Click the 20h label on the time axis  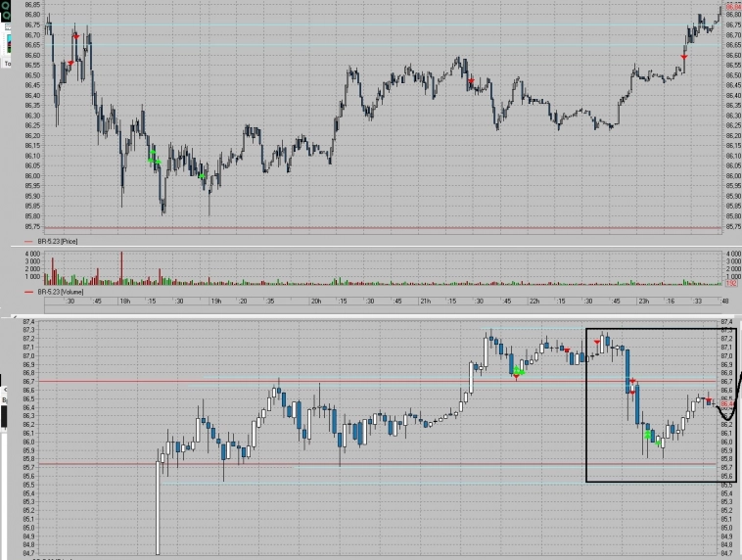[x=315, y=302]
